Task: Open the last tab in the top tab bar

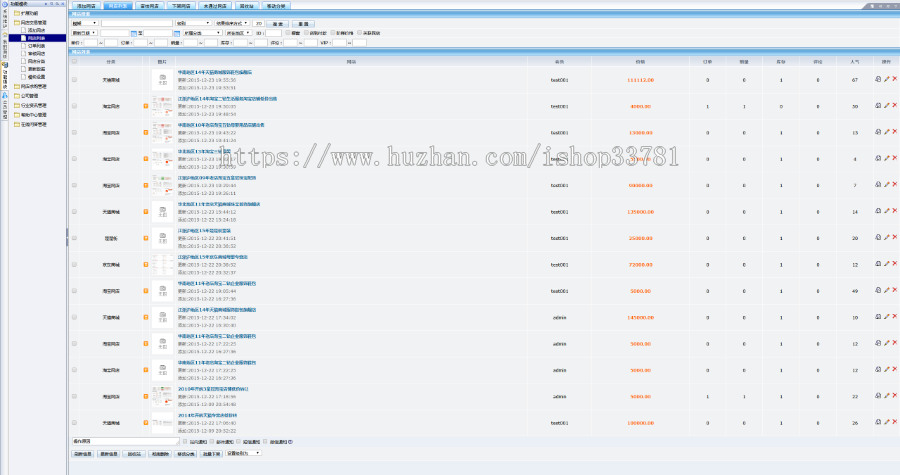Action: pyautogui.click(x=276, y=6)
